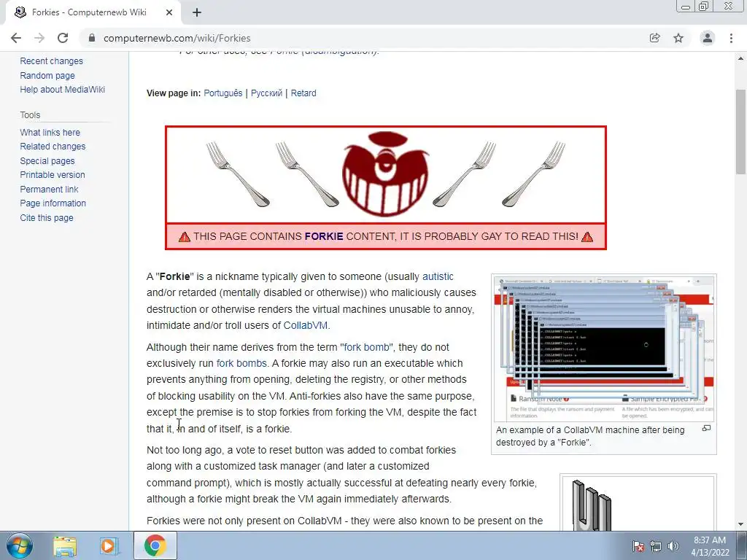Click the gray 3D fork image thumbnail
The image size is (747, 560).
tap(638, 503)
